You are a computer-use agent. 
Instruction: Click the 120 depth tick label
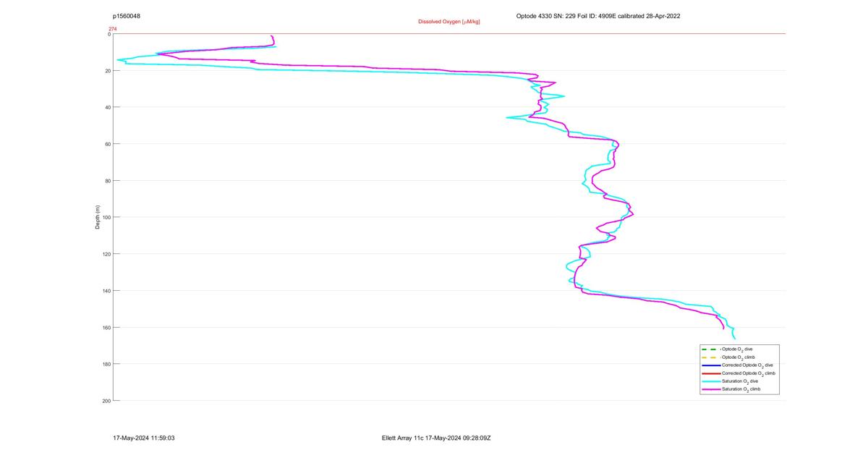[106, 254]
